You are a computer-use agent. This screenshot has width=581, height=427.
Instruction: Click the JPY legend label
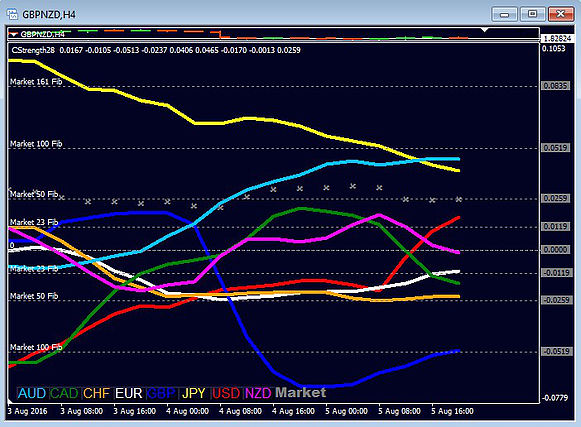coord(194,393)
